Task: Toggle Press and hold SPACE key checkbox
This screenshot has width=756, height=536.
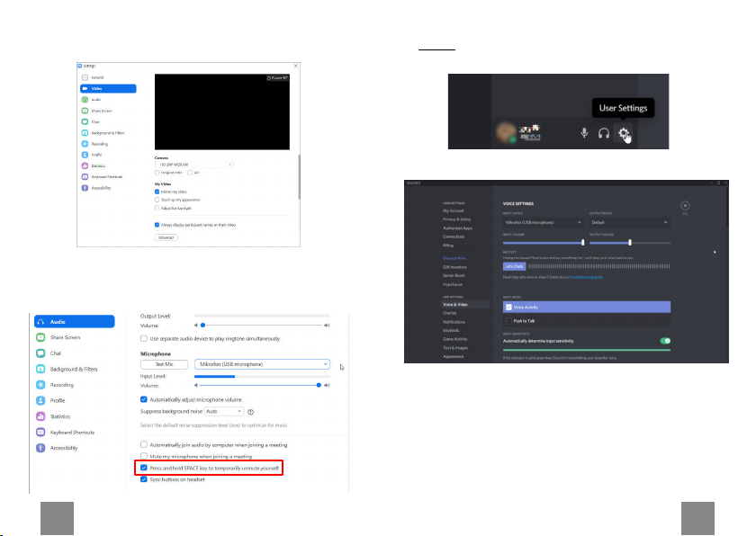Action: tap(144, 468)
